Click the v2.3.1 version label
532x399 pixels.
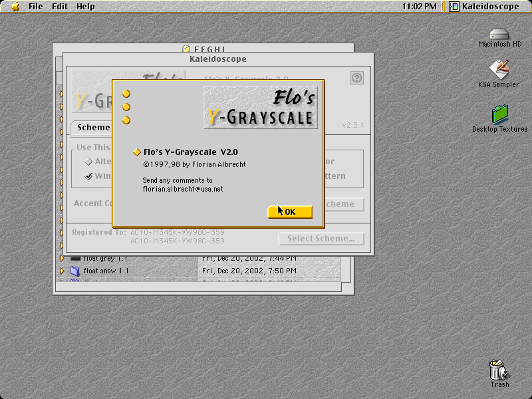pyautogui.click(x=353, y=125)
